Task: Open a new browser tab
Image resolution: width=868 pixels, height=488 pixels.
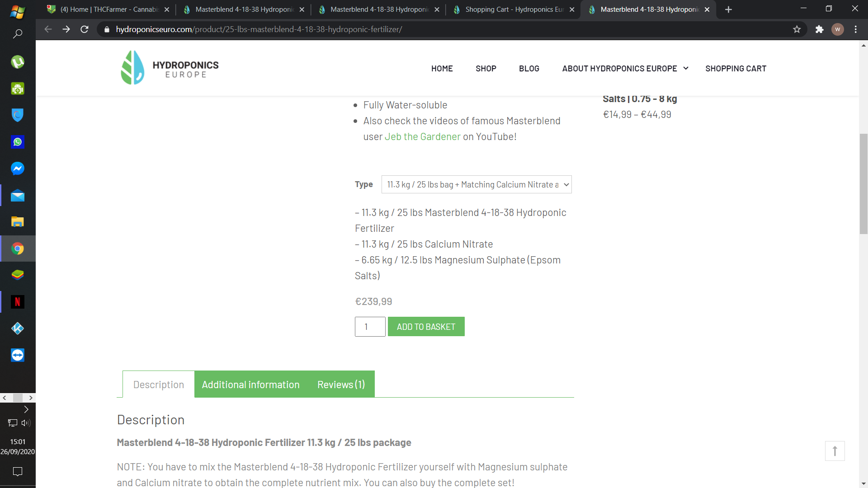Action: coord(728,9)
